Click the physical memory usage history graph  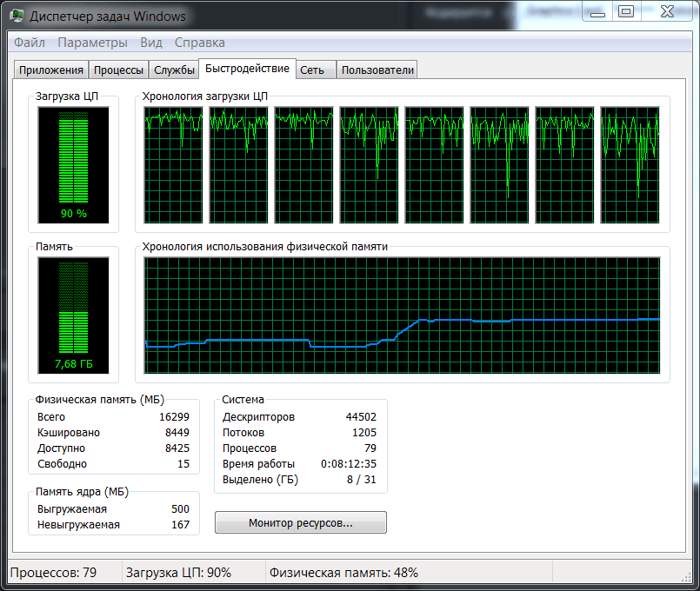(402, 315)
